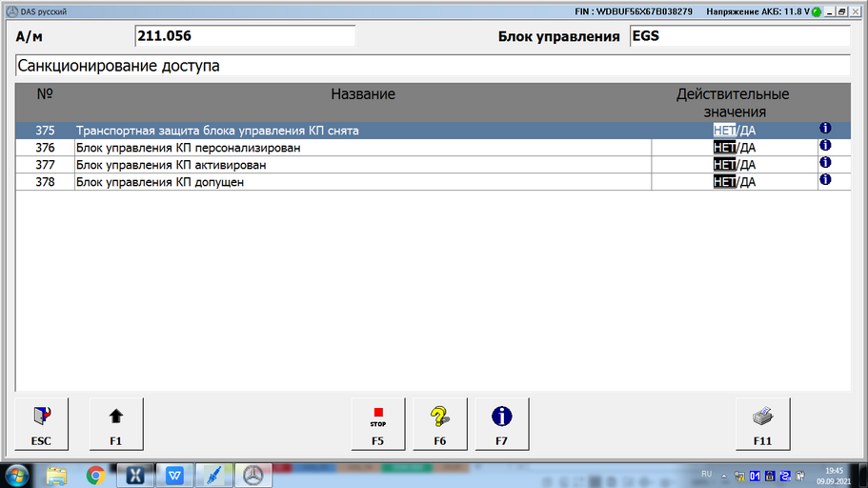Select row 375 transport protection removed

pos(433,131)
